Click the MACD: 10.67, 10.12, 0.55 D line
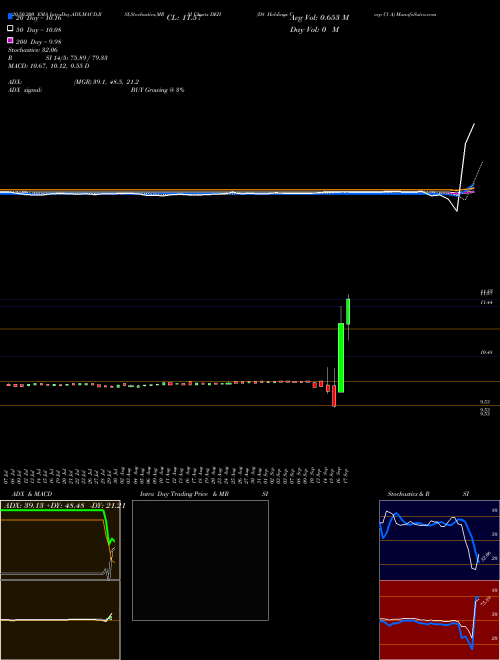This screenshot has width=500, height=660. [49, 66]
